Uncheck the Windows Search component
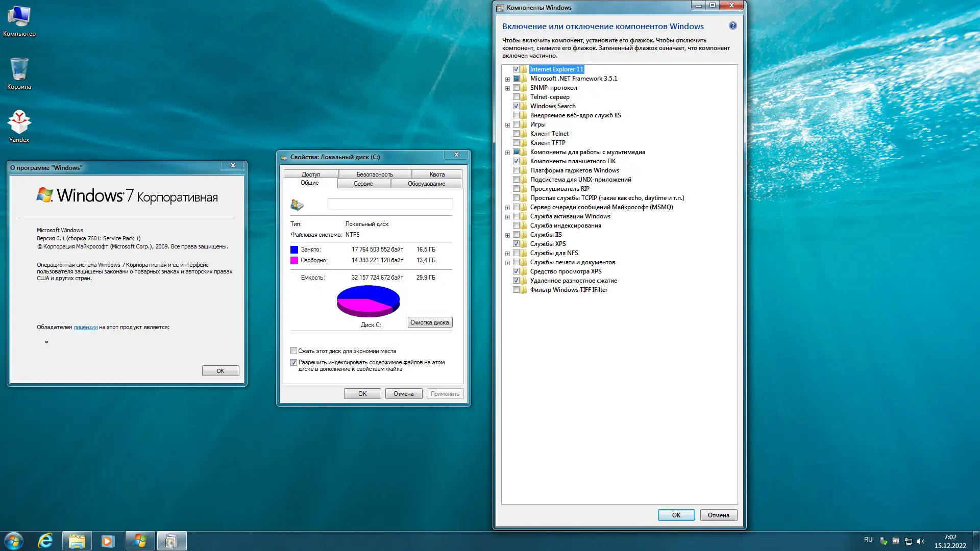Screen dimensions: 980x551 (x=516, y=106)
